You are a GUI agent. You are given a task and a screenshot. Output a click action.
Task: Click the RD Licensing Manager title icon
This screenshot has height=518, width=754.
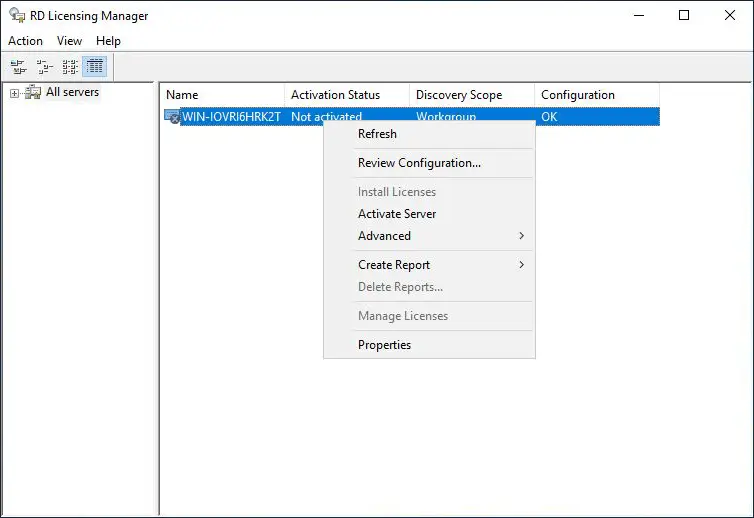click(x=17, y=15)
